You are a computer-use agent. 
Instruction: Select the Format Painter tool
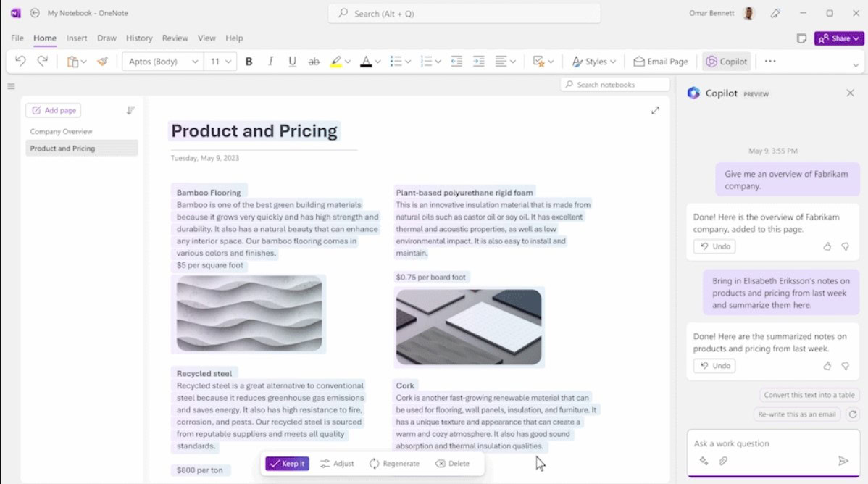[x=102, y=62]
